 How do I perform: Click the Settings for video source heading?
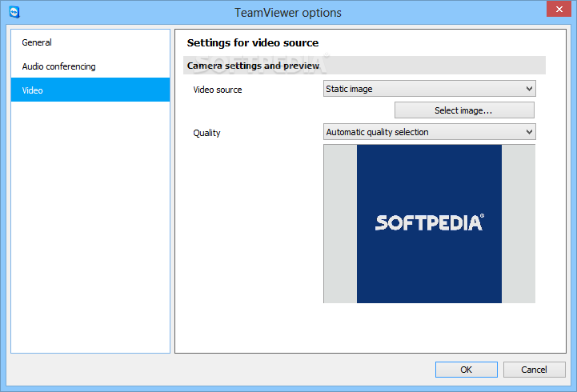click(x=253, y=42)
